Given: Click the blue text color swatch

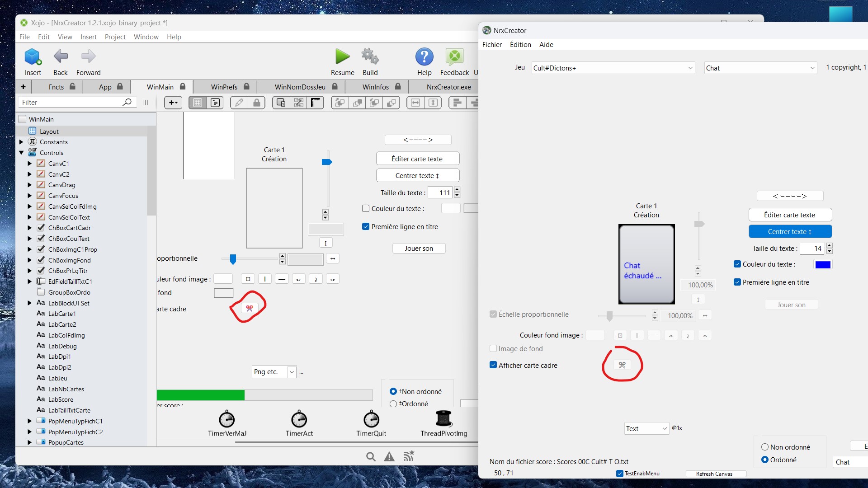Looking at the screenshot, I should pos(822,265).
